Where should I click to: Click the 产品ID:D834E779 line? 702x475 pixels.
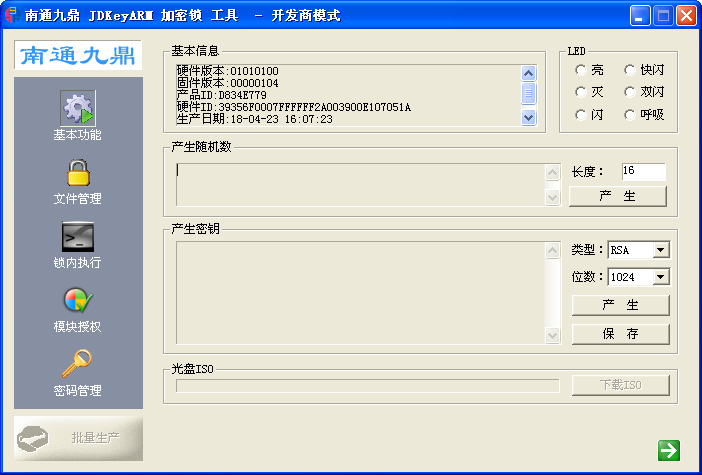click(x=222, y=95)
